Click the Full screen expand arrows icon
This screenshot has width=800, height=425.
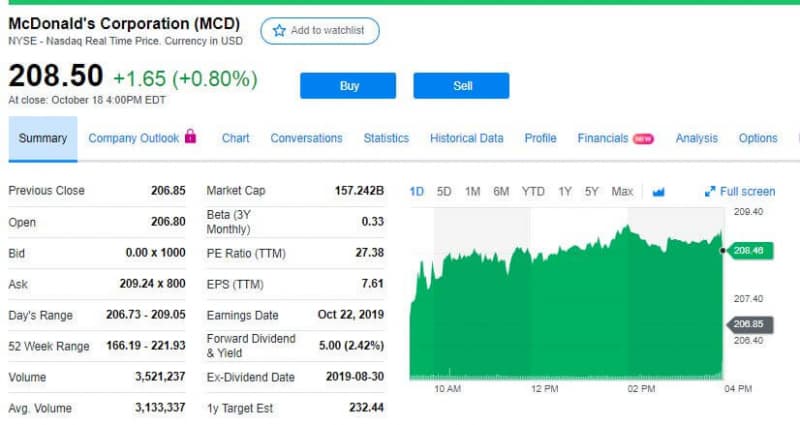pyautogui.click(x=710, y=192)
